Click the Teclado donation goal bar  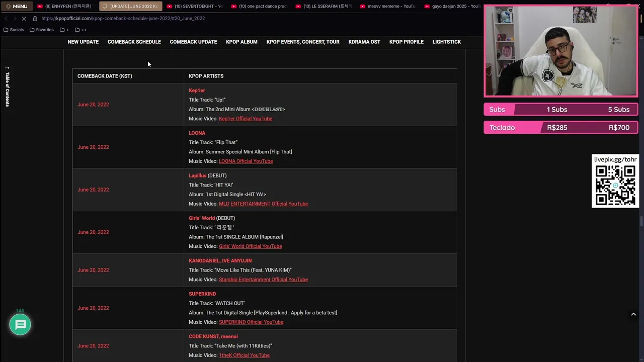[x=560, y=128]
